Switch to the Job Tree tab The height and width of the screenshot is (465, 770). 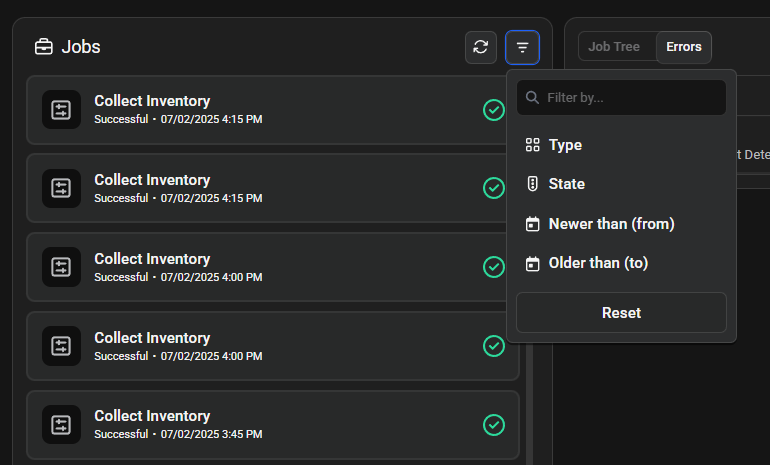pyautogui.click(x=614, y=47)
